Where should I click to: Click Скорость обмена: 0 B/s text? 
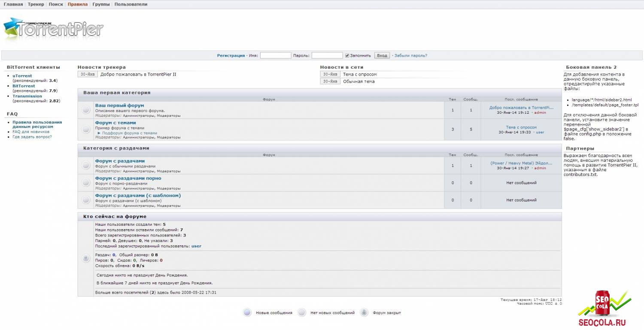tap(120, 266)
